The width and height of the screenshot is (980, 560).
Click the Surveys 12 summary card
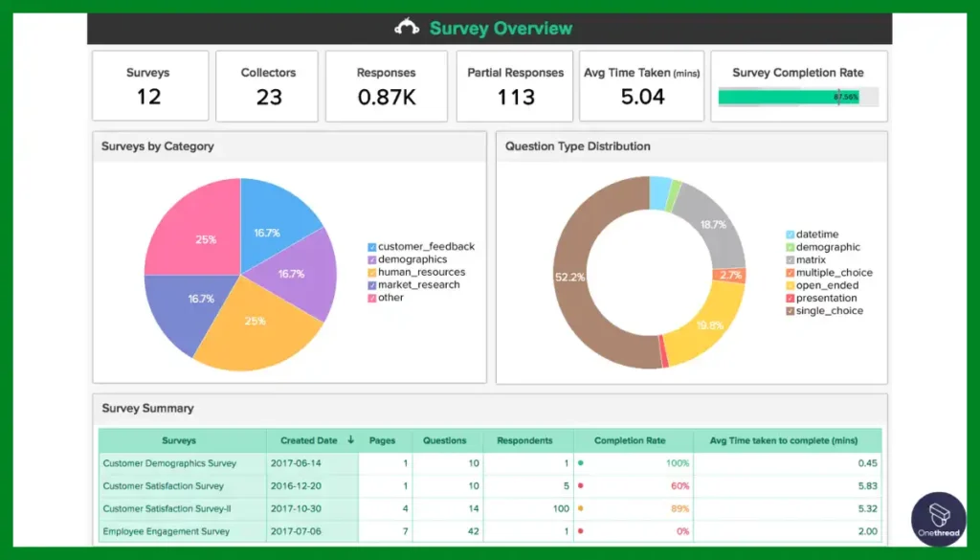point(150,85)
